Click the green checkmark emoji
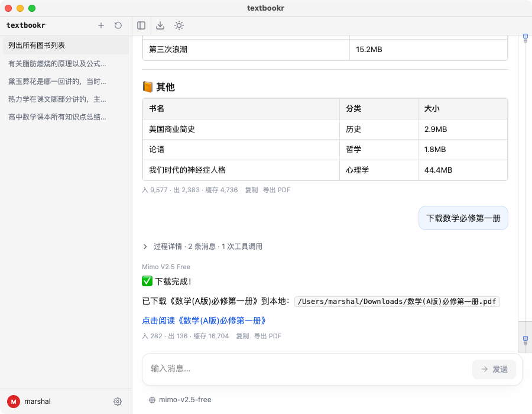The height and width of the screenshot is (414, 532). (x=147, y=281)
